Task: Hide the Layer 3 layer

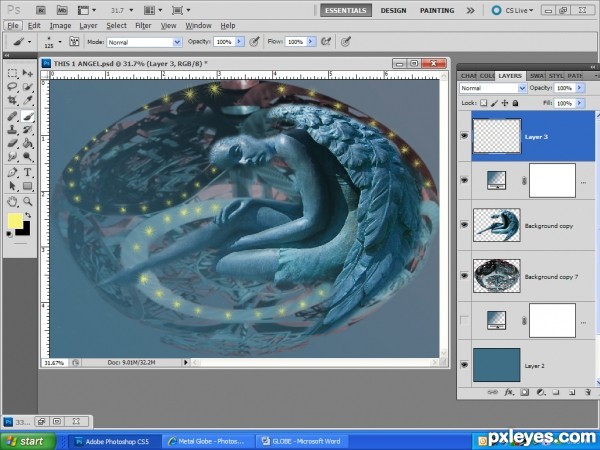Action: (464, 136)
